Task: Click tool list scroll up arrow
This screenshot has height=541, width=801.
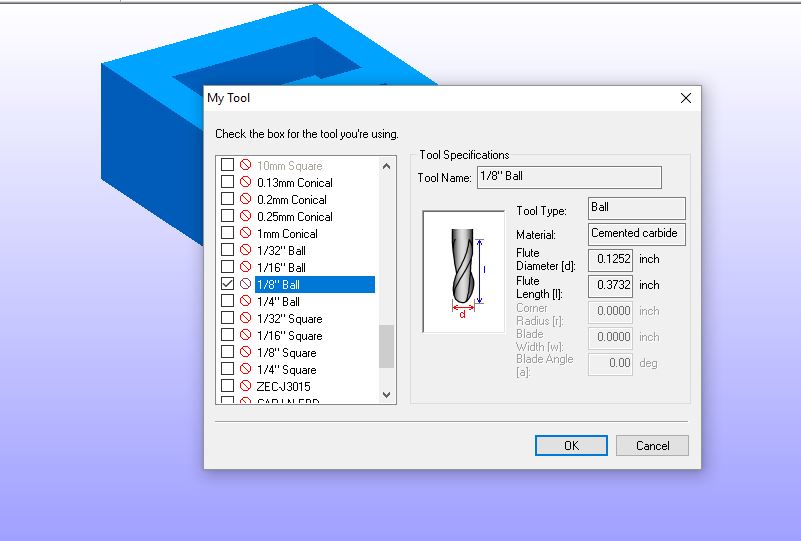Action: 387,166
